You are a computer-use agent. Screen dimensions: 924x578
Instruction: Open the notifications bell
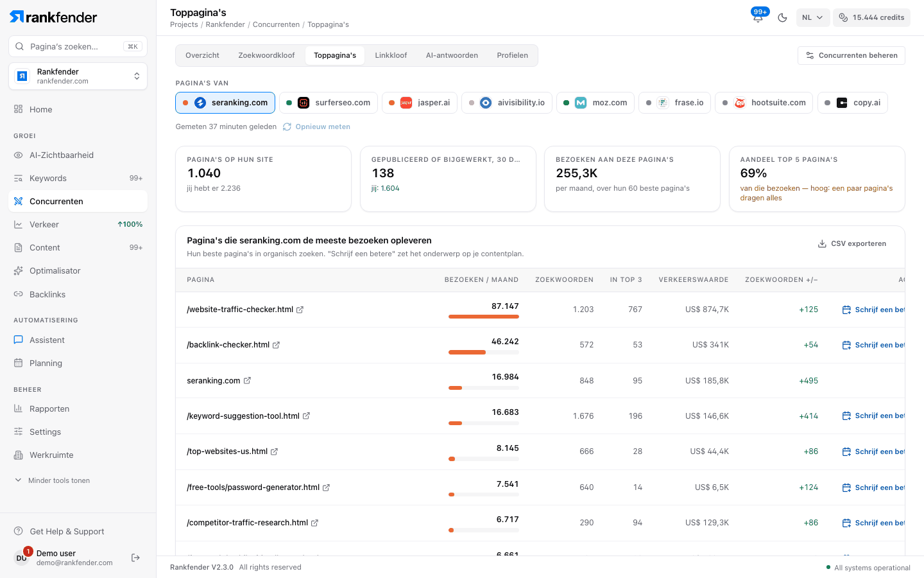point(758,17)
